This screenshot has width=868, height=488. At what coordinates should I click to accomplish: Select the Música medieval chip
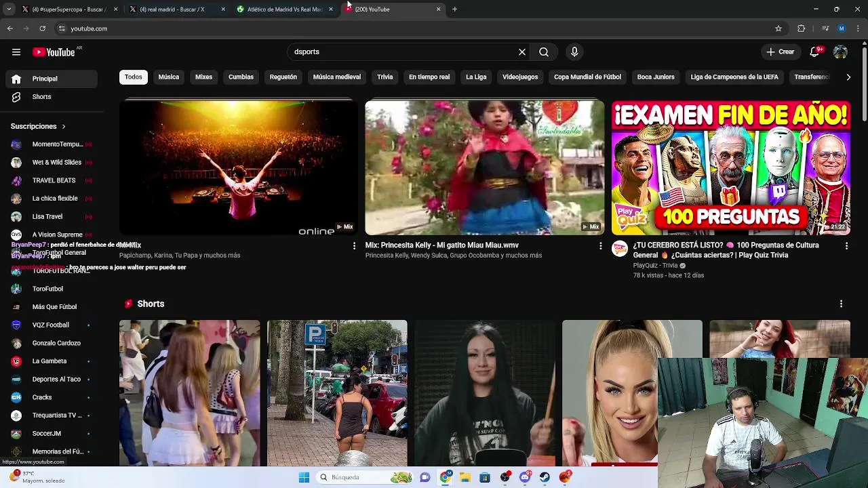337,77
